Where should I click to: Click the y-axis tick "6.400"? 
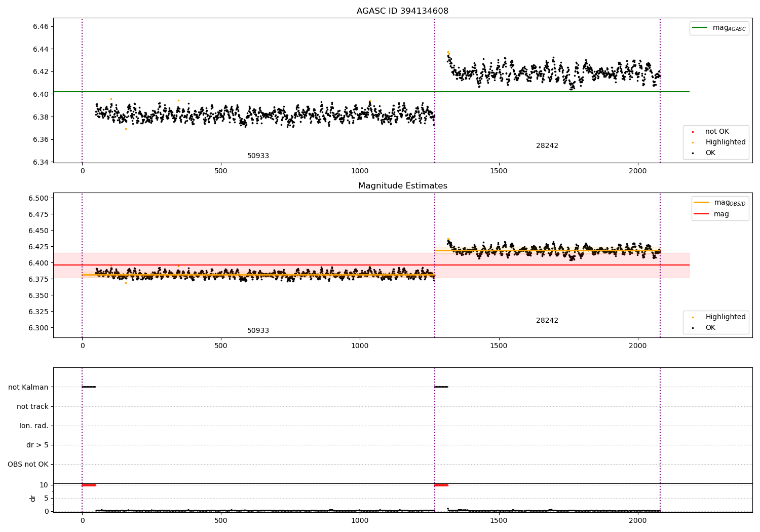[39, 263]
